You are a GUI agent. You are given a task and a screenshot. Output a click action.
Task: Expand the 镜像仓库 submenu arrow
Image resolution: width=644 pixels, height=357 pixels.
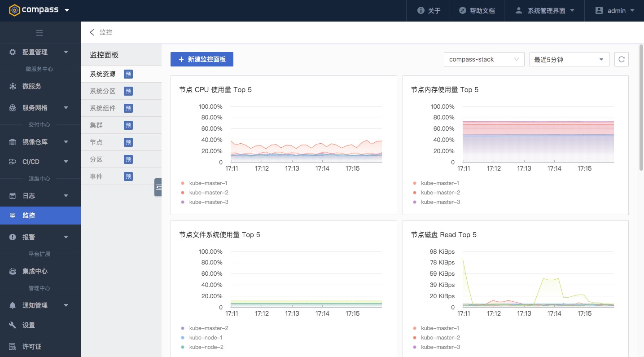[66, 142]
